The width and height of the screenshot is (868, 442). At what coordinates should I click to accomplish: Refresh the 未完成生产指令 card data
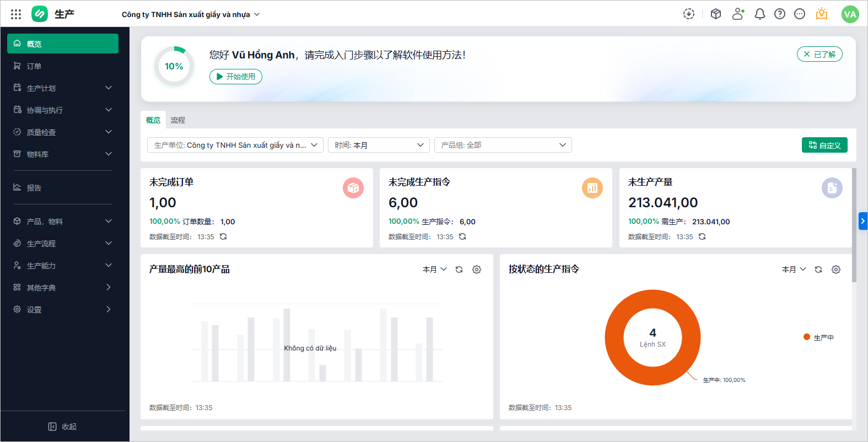462,236
